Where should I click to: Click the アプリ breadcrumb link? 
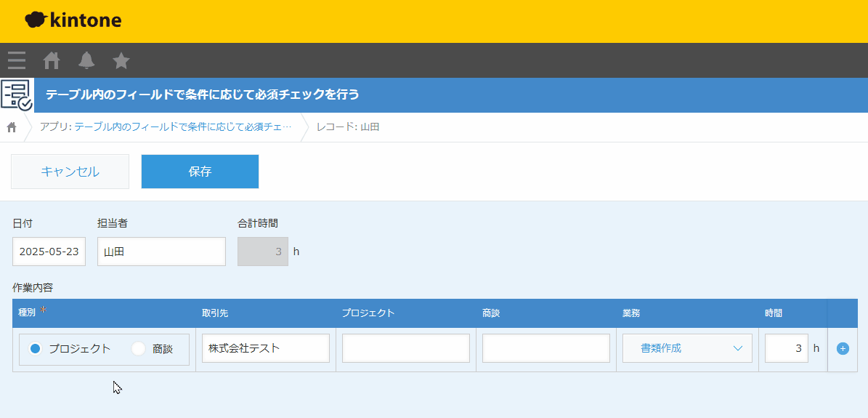coord(166,127)
